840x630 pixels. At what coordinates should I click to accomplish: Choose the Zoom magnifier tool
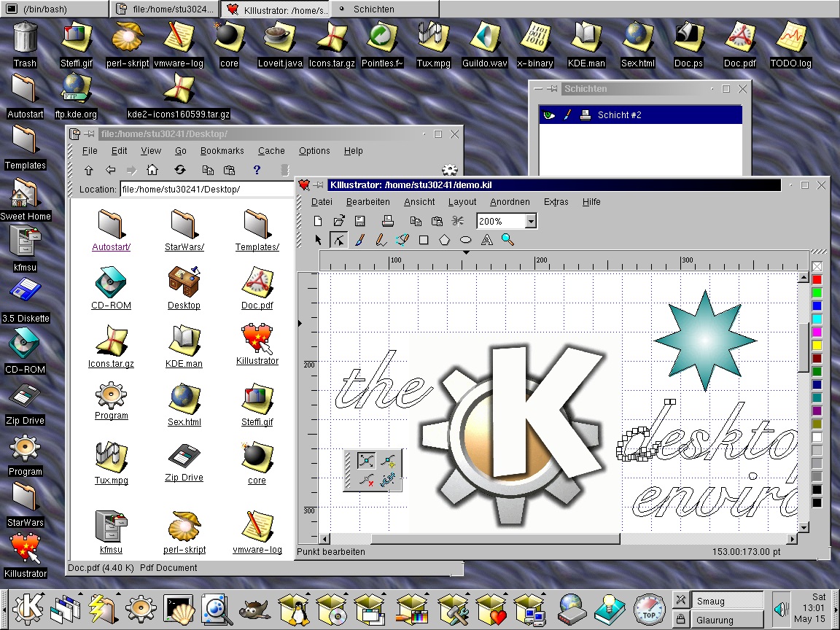click(x=507, y=240)
